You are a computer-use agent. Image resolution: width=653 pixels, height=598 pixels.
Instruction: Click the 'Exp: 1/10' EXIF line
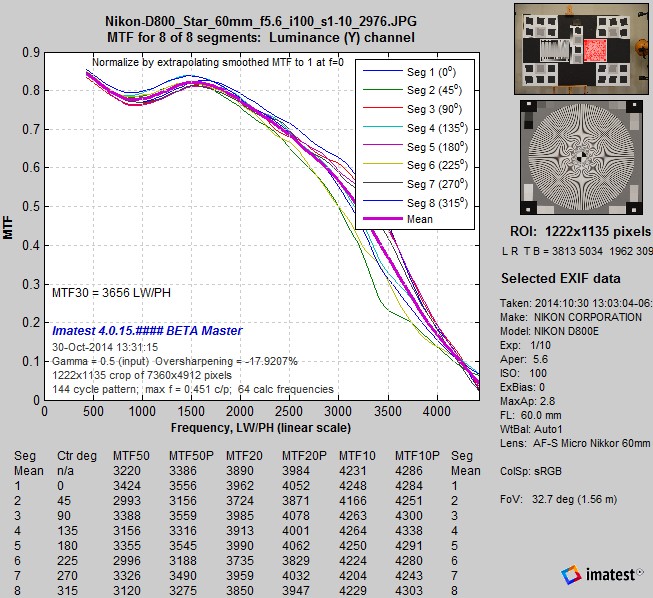(x=525, y=345)
